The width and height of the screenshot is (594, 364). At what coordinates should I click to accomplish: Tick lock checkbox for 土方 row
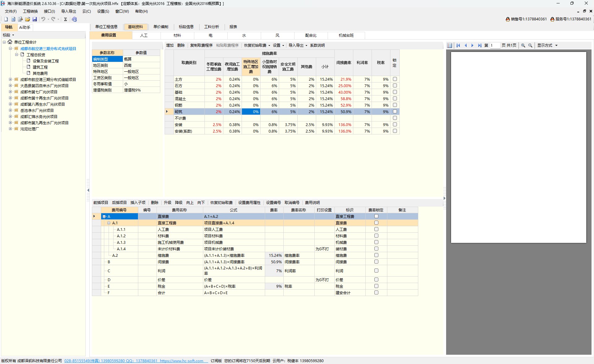coord(395,79)
